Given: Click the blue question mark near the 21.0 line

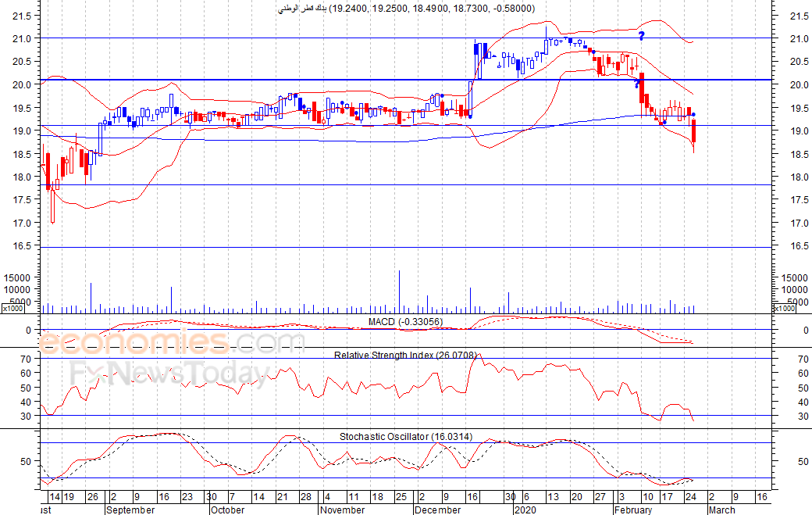Looking at the screenshot, I should click(x=641, y=35).
